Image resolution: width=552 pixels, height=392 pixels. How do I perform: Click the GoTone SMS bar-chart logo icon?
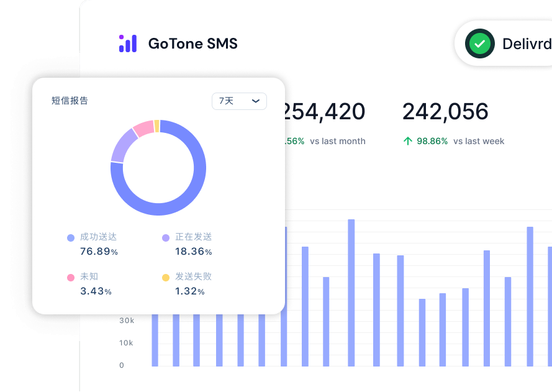click(x=128, y=43)
